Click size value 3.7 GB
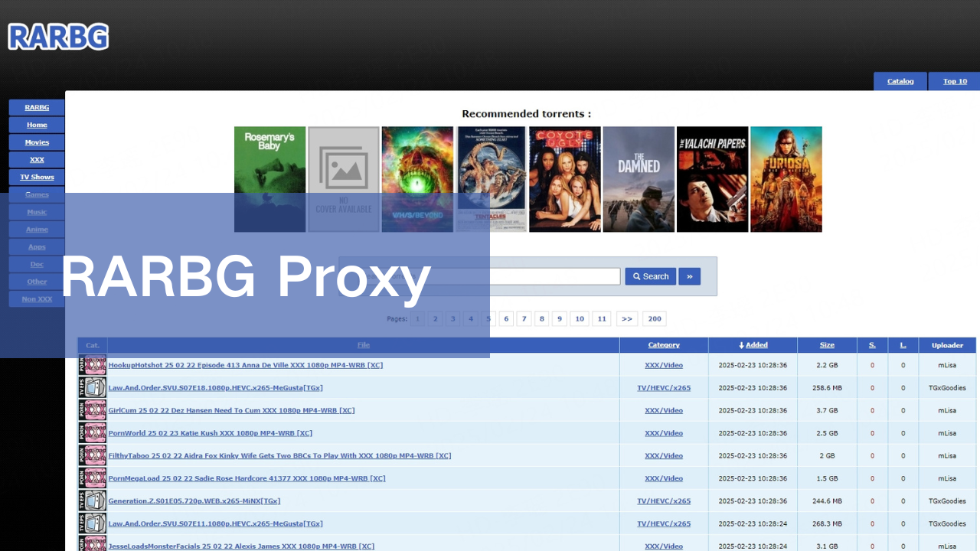980x551 pixels. (x=827, y=410)
